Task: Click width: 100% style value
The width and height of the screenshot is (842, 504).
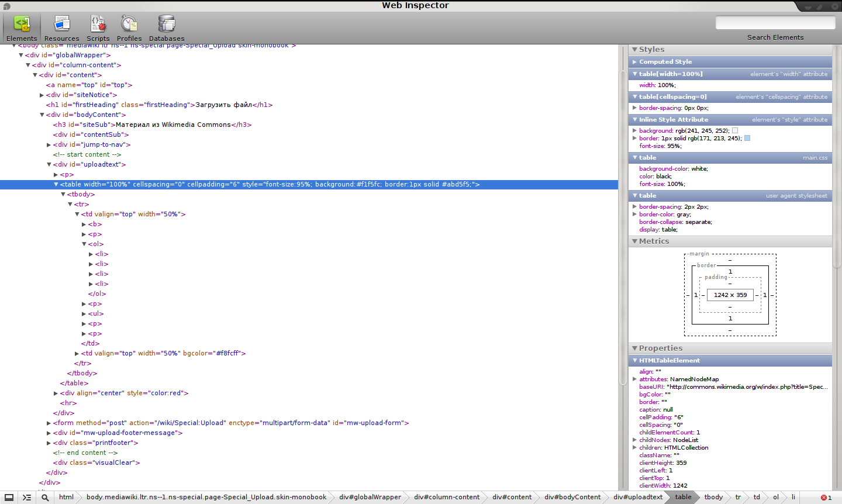Action: [x=666, y=85]
